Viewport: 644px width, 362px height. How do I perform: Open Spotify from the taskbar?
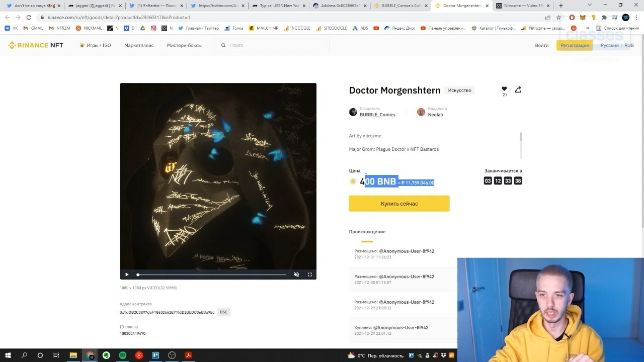click(123, 355)
